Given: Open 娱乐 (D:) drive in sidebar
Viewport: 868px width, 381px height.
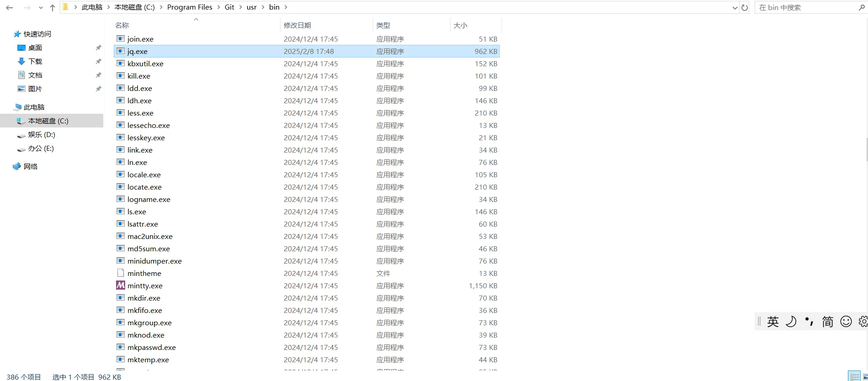Looking at the screenshot, I should pos(41,135).
